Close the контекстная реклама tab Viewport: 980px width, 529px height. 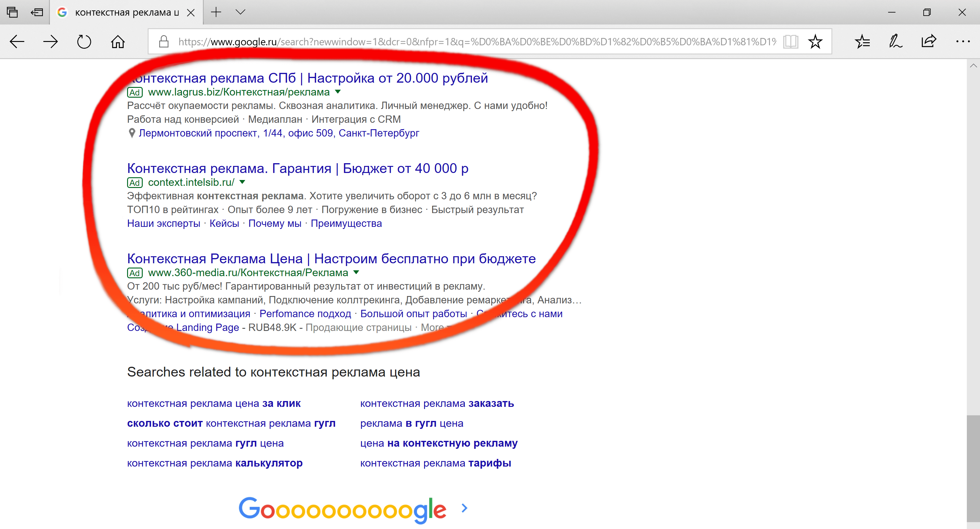191,13
